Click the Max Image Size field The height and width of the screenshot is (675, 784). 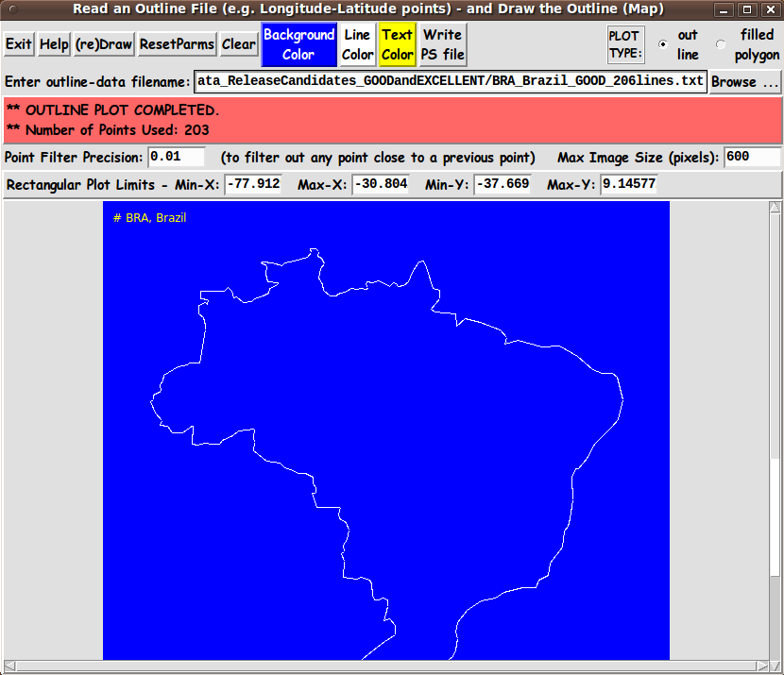pyautogui.click(x=752, y=157)
